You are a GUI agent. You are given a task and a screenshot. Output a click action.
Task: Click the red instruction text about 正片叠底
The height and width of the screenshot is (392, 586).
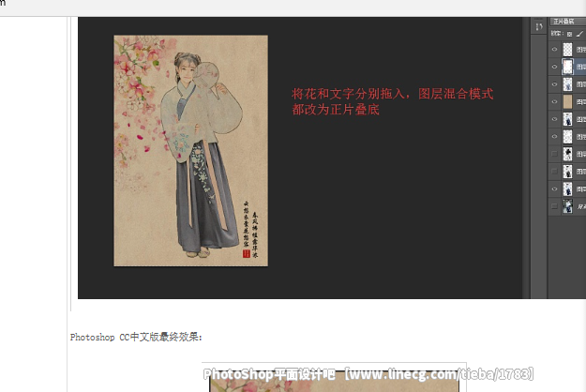(393, 101)
